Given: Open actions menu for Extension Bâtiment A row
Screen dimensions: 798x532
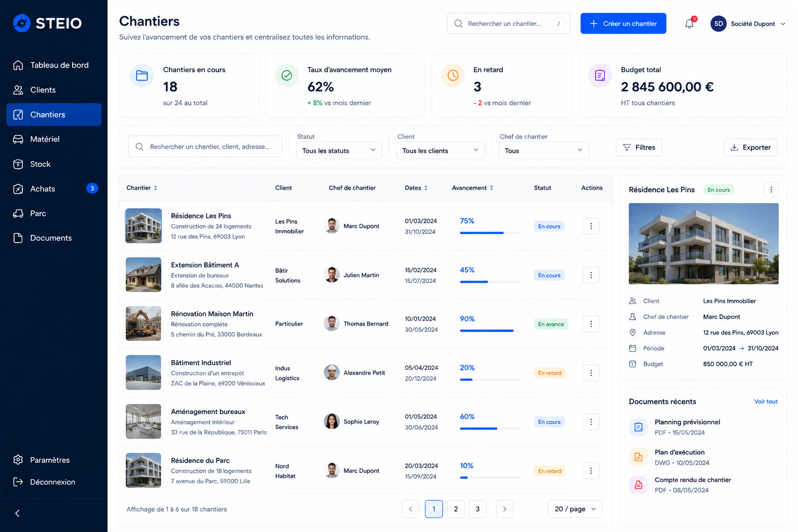Looking at the screenshot, I should (591, 275).
